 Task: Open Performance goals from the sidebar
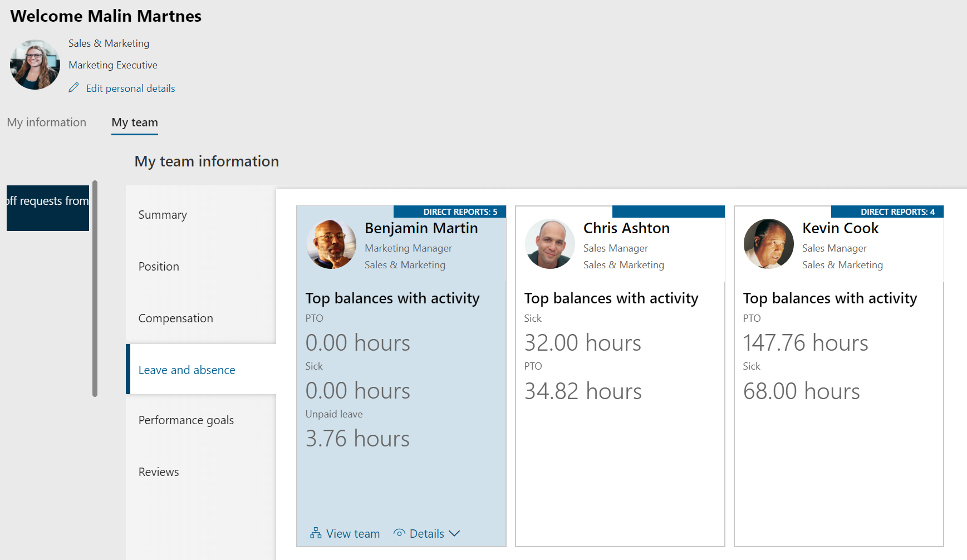click(186, 420)
